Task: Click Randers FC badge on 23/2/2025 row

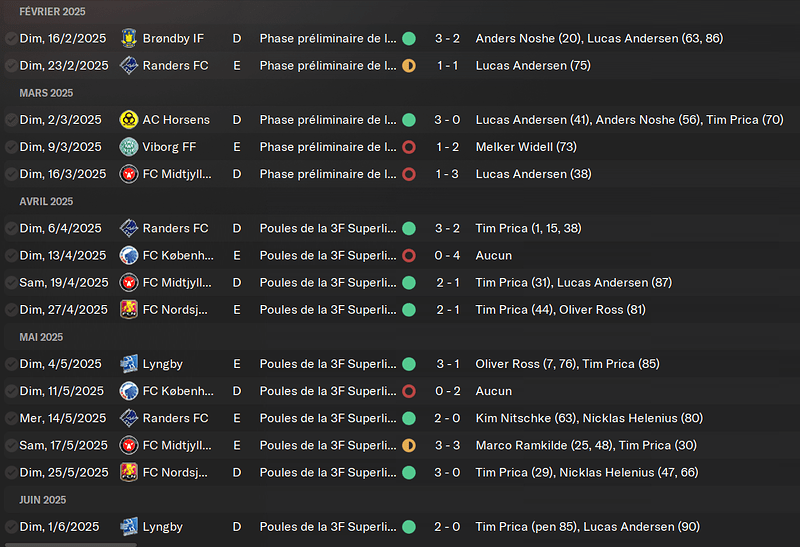Action: (128, 66)
